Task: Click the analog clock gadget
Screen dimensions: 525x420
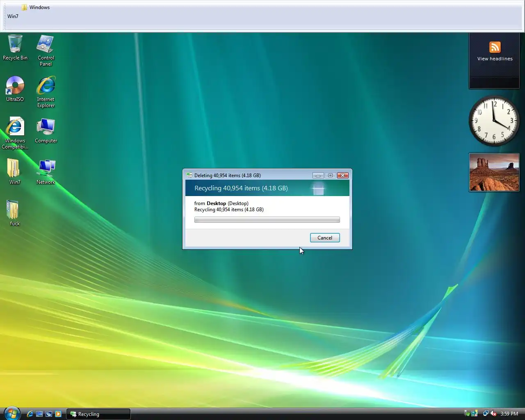Action: [x=494, y=121]
